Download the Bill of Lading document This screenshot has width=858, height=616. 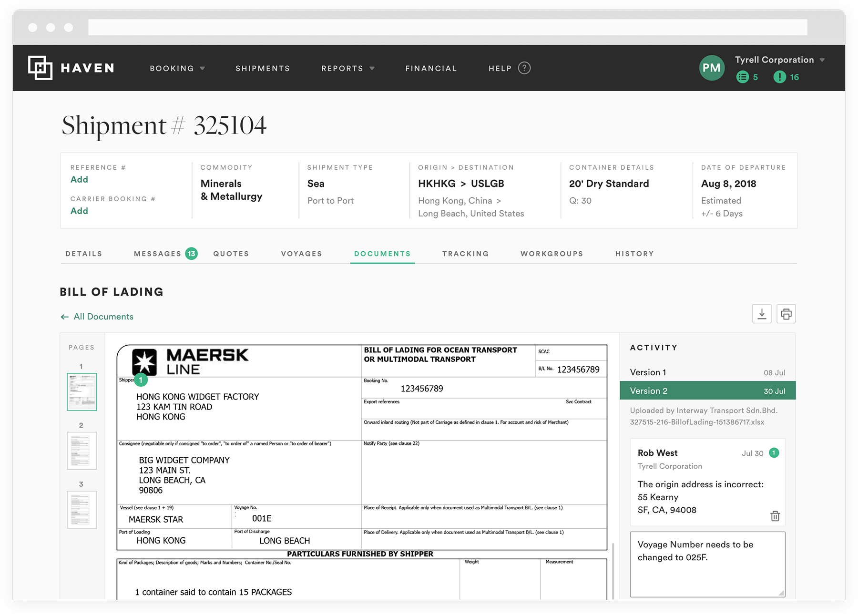[762, 314]
